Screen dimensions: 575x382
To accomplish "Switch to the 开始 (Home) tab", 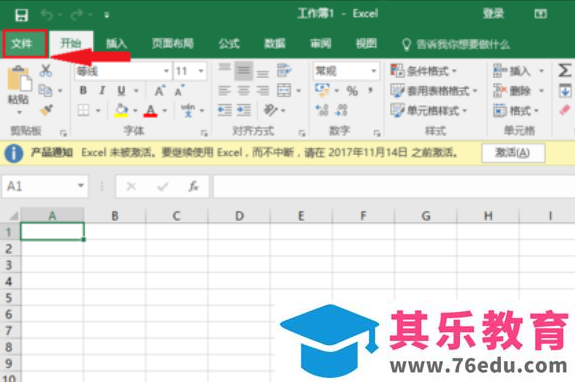I will tap(71, 44).
